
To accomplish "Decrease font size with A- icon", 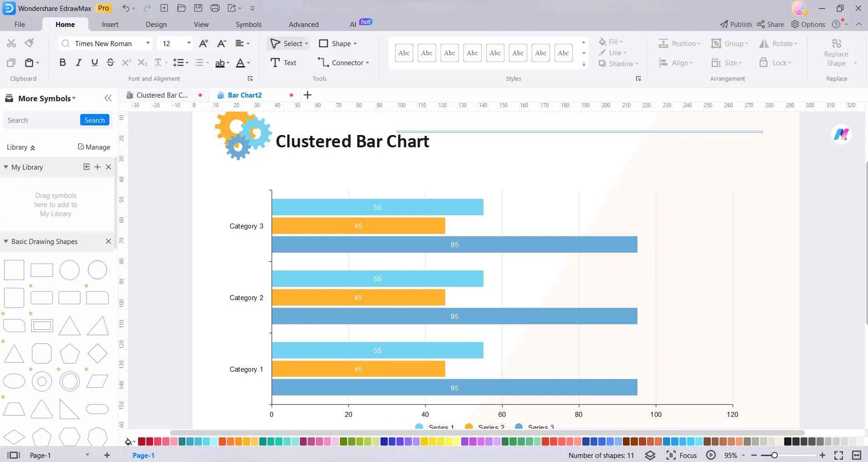I will 221,43.
